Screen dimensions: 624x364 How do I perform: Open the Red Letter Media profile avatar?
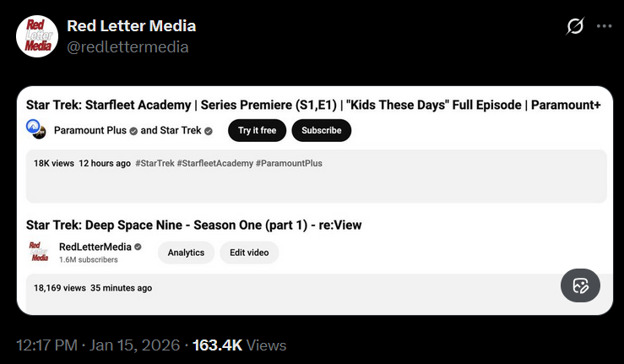click(x=37, y=36)
